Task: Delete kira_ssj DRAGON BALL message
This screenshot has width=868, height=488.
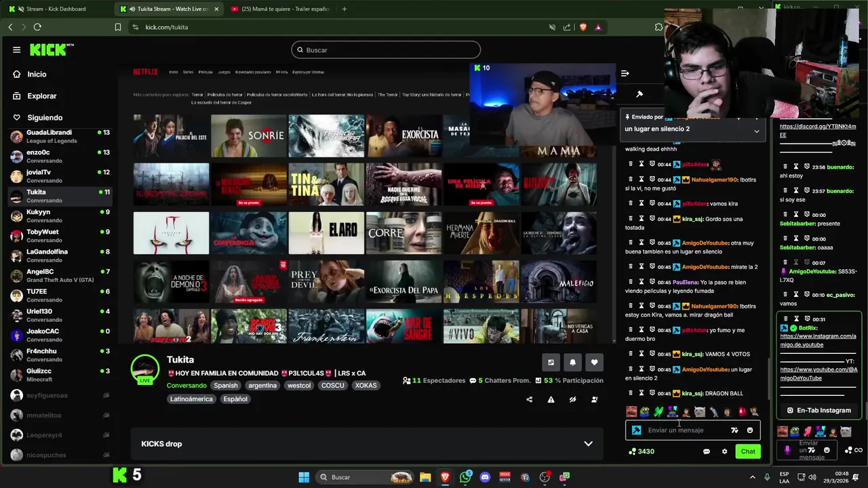Action: coord(631,393)
